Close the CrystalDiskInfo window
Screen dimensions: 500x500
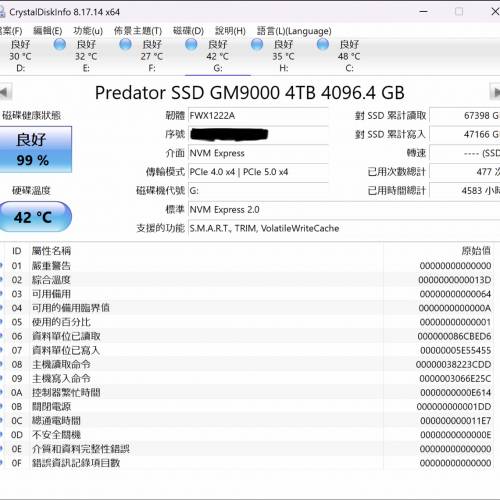click(495, 12)
